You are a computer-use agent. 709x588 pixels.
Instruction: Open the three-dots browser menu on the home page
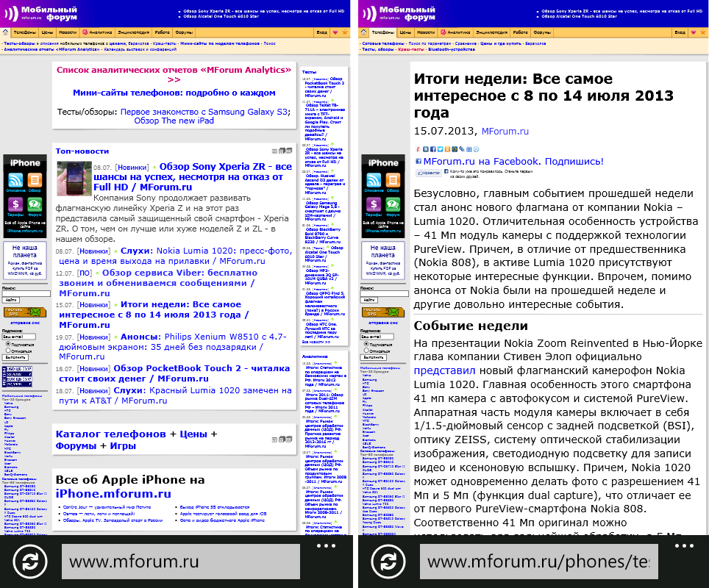click(x=326, y=546)
